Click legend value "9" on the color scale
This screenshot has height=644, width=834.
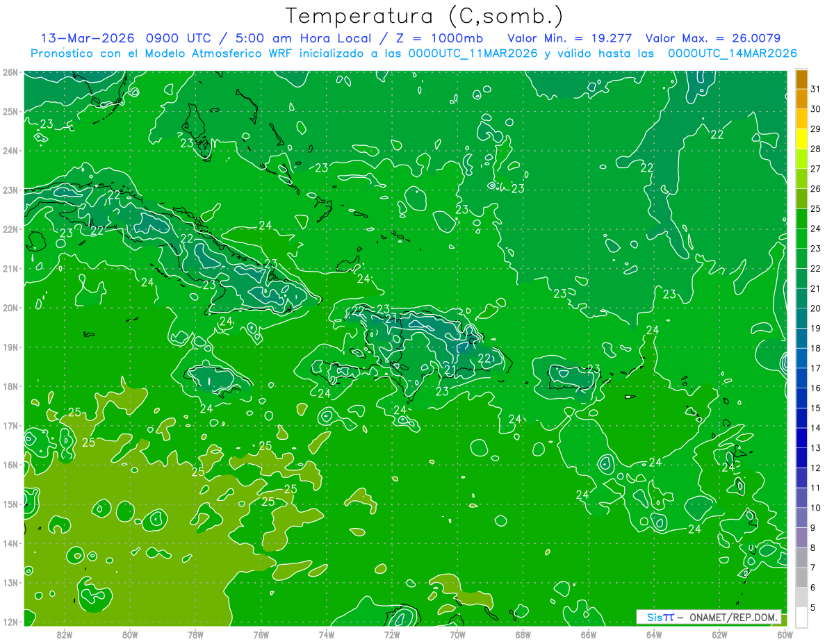point(813,527)
